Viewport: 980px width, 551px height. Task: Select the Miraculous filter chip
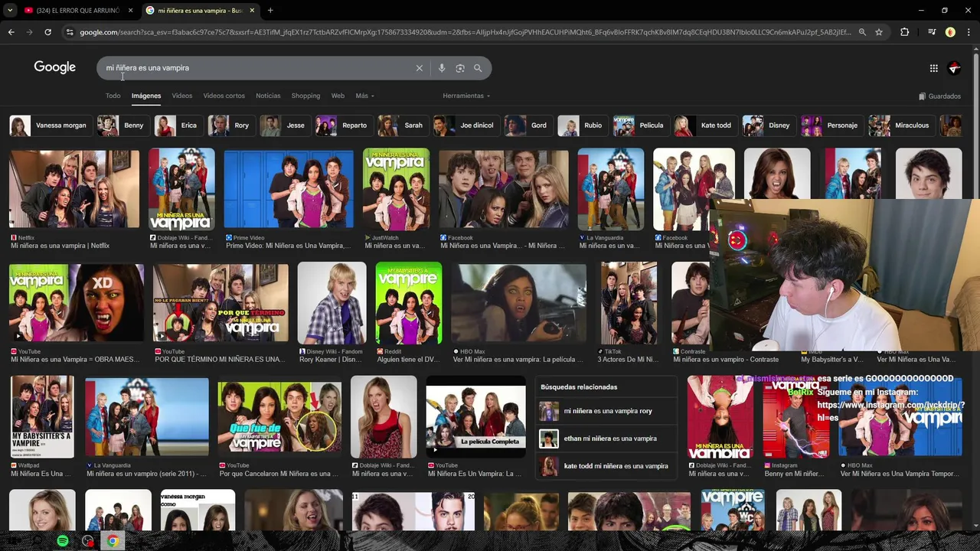click(900, 126)
